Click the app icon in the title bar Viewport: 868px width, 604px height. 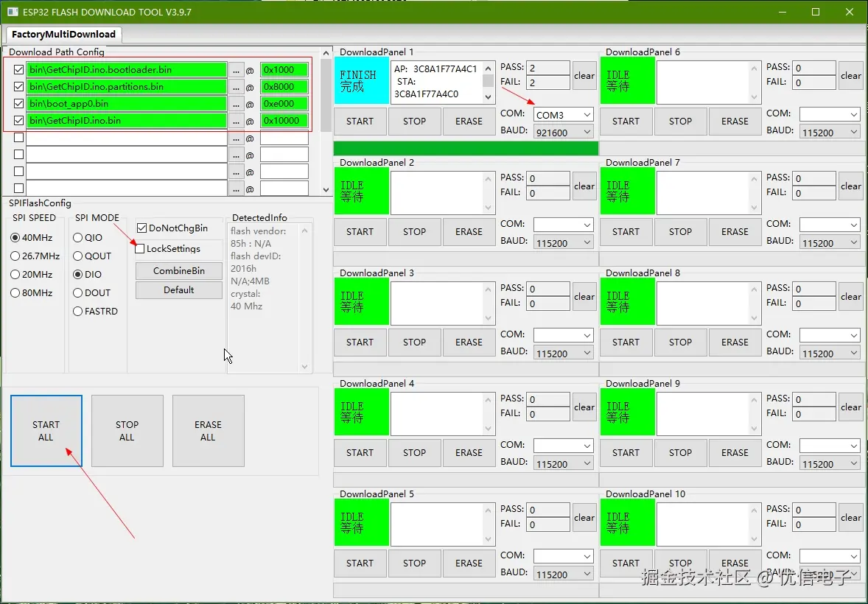[13, 12]
